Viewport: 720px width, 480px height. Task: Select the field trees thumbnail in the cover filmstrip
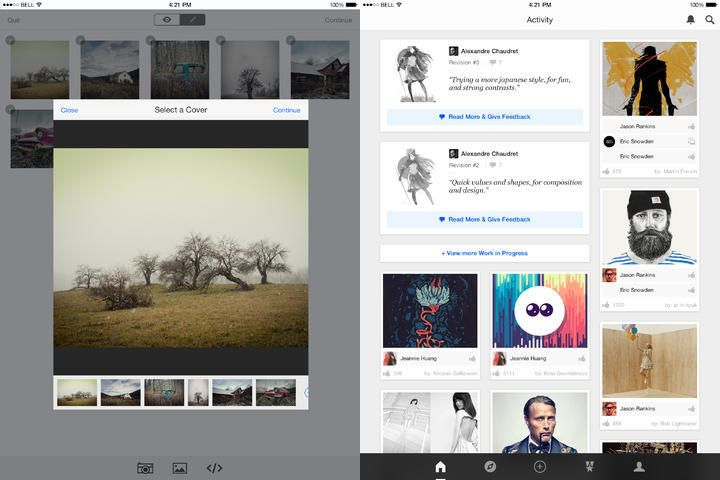[x=77, y=392]
